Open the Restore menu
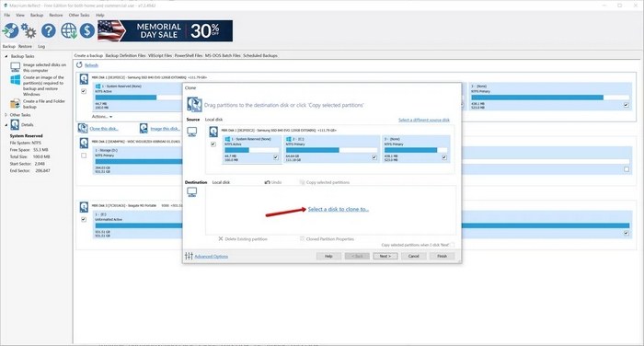 tap(56, 15)
